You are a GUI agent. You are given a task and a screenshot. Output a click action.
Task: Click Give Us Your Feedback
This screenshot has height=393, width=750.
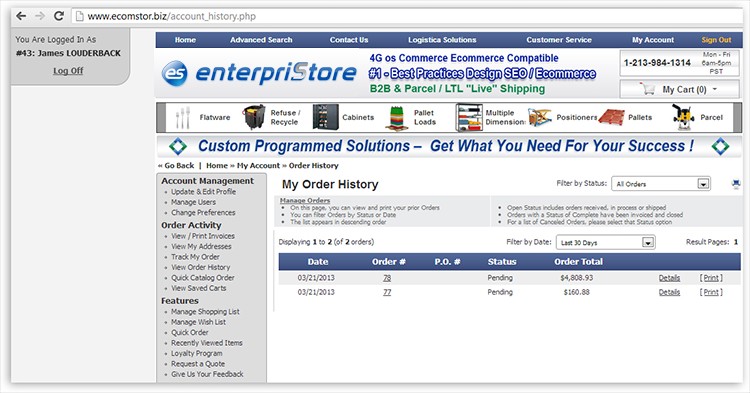click(x=207, y=374)
